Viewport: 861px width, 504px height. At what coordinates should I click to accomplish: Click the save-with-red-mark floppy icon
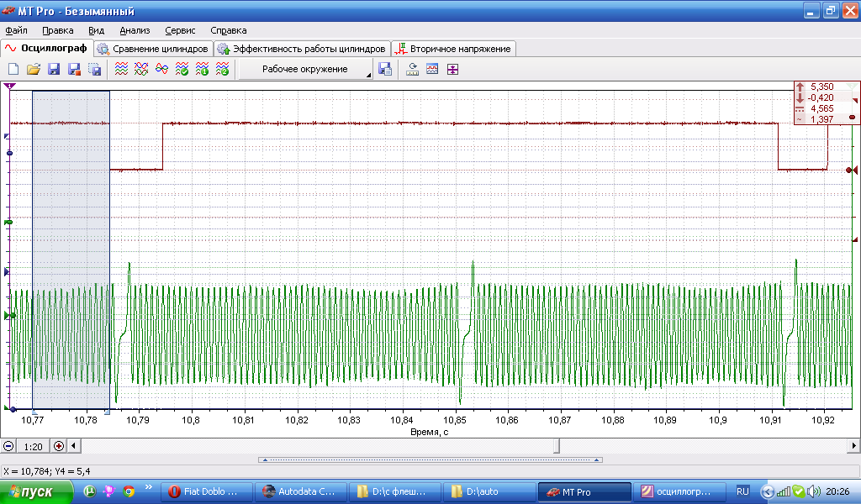[74, 69]
